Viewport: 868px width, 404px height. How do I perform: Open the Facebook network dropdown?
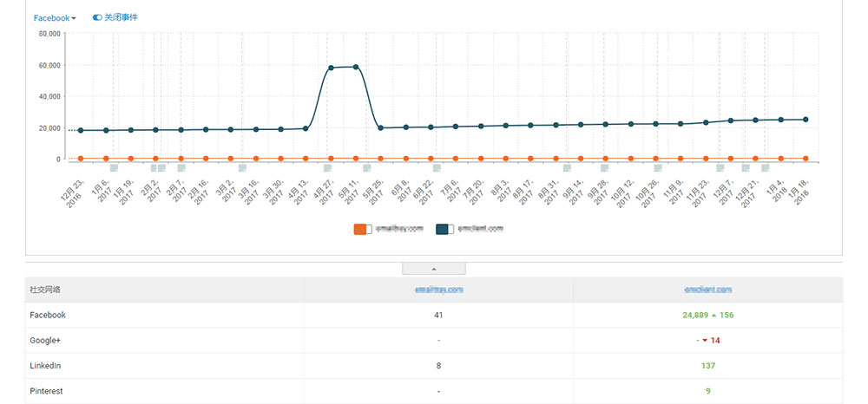coord(55,18)
